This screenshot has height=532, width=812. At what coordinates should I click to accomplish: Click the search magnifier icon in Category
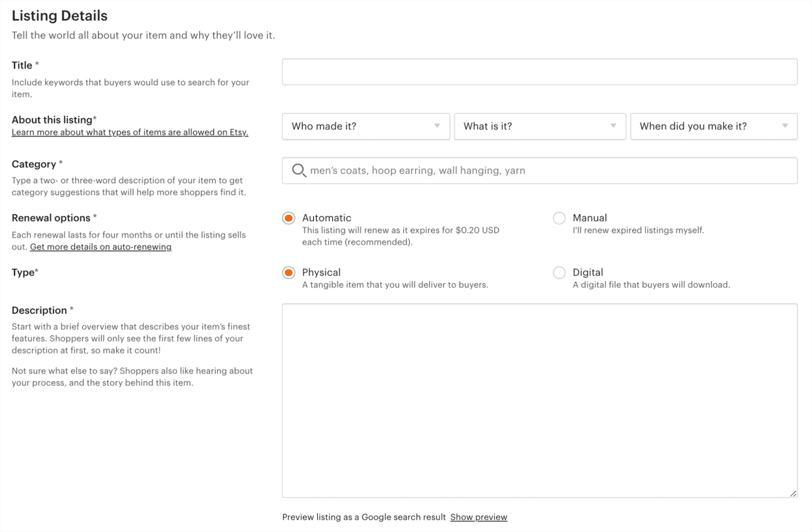coord(298,170)
